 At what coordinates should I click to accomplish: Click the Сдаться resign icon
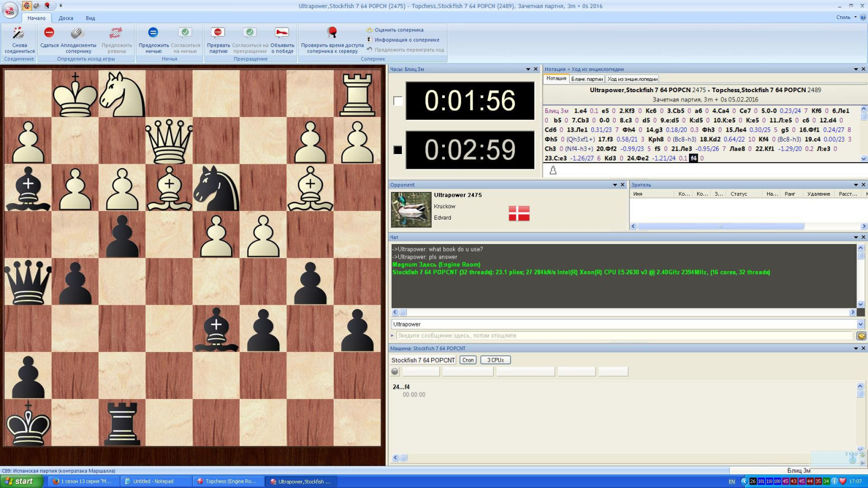point(49,33)
